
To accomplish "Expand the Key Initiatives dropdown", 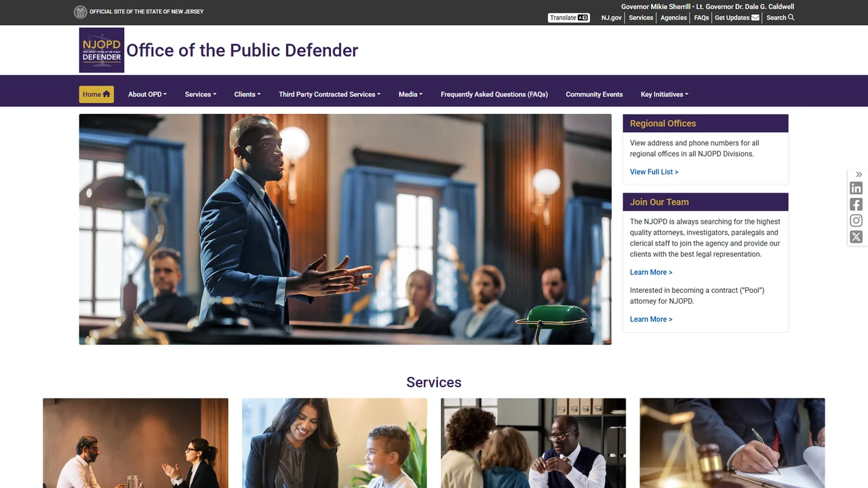I will (665, 94).
